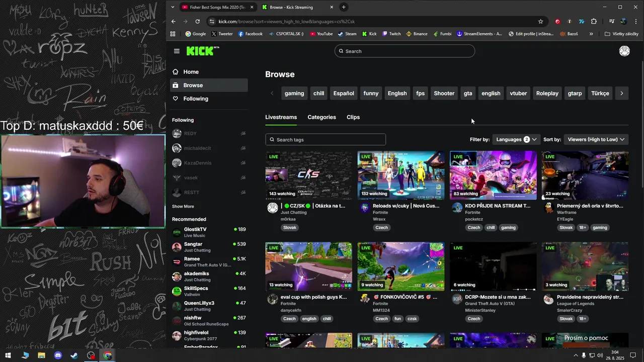Open Discord from the taskbar

(58, 355)
